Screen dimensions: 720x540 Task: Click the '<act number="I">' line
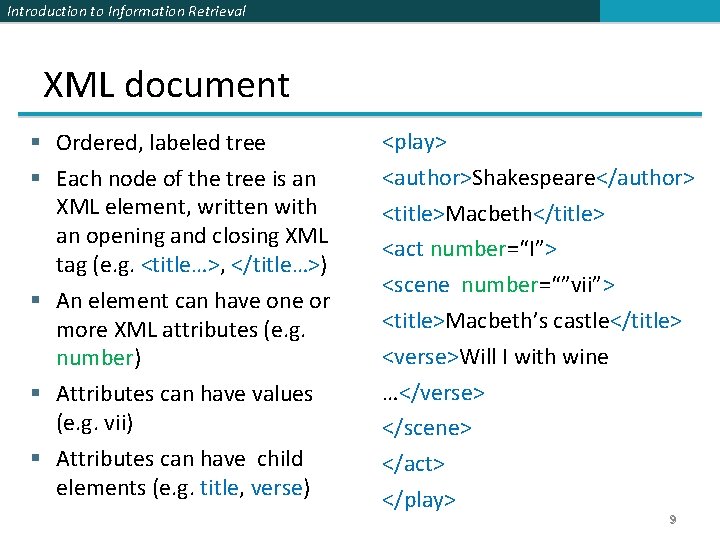[469, 249]
